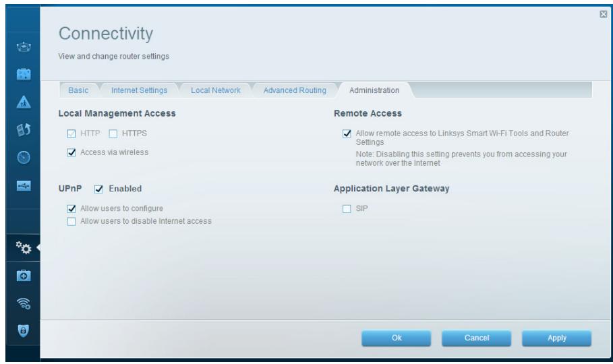The height and width of the screenshot is (364, 613).
Task: Click the UPnP label
Action: [x=70, y=189]
